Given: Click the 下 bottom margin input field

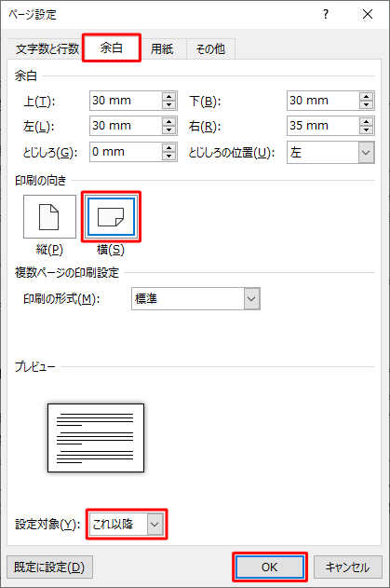Looking at the screenshot, I should 323,101.
